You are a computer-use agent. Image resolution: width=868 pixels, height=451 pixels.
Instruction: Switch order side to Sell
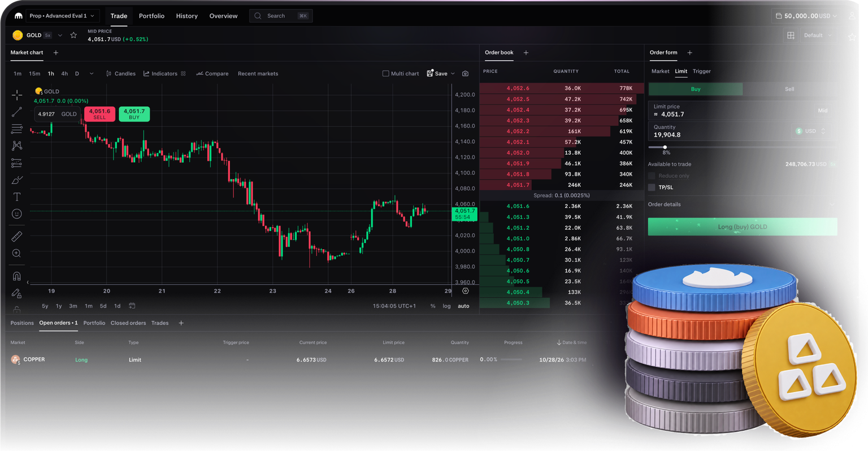coord(789,89)
